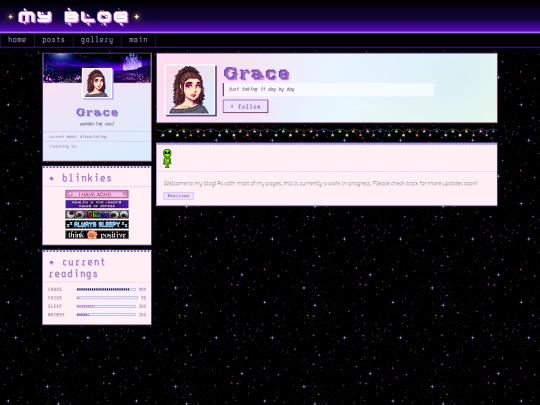Viewport: 540px width, 405px height.
Task: Click the sparkle icon beside blinkies heading
Action: tap(52, 178)
